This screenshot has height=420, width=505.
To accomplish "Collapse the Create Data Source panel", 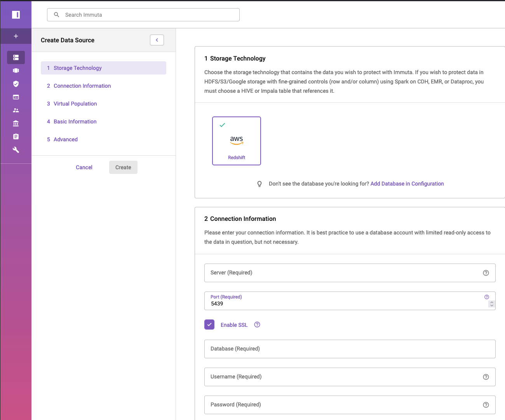I will click(157, 40).
